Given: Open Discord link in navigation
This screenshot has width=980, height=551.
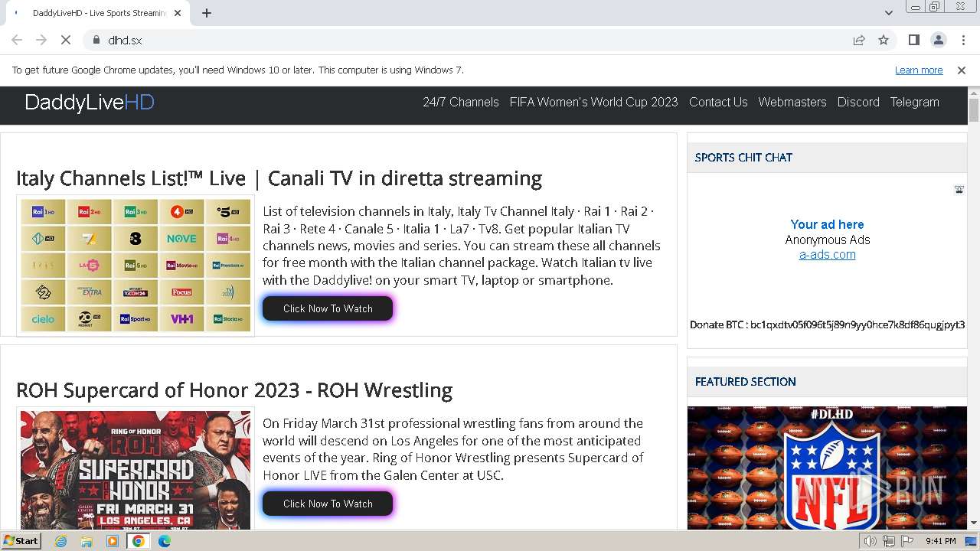Looking at the screenshot, I should [x=858, y=102].
